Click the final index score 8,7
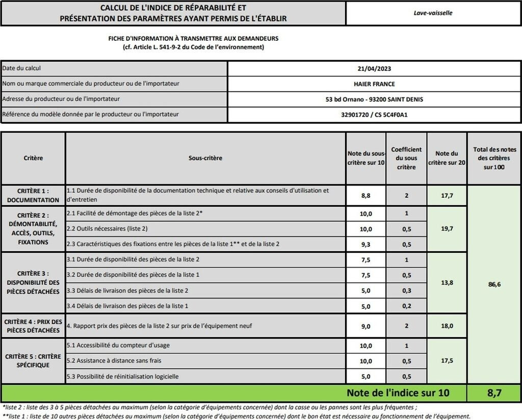The image size is (522, 420). (x=494, y=393)
